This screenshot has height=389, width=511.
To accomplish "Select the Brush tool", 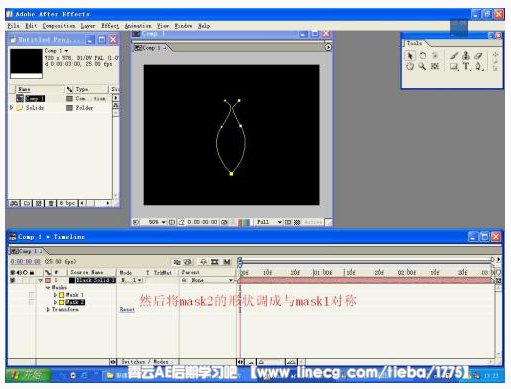I will click(x=454, y=56).
